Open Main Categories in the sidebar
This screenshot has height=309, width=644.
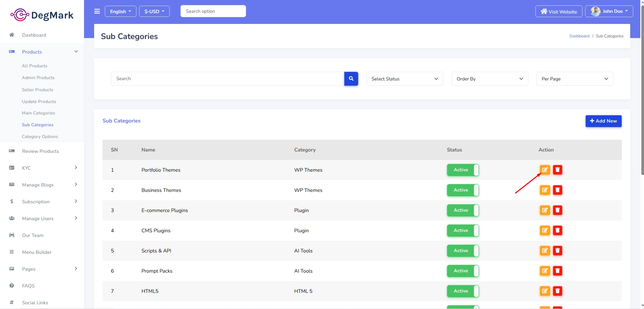coord(38,113)
